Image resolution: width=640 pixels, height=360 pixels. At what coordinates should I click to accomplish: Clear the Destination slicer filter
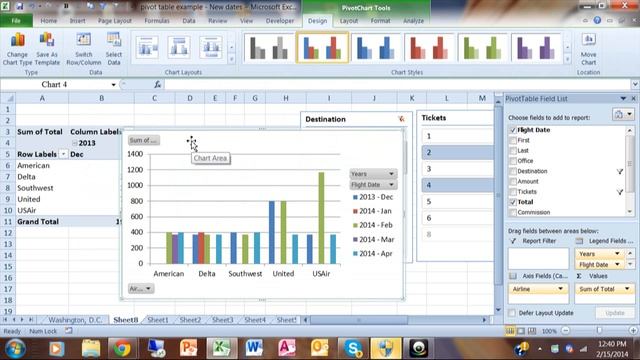[x=401, y=119]
